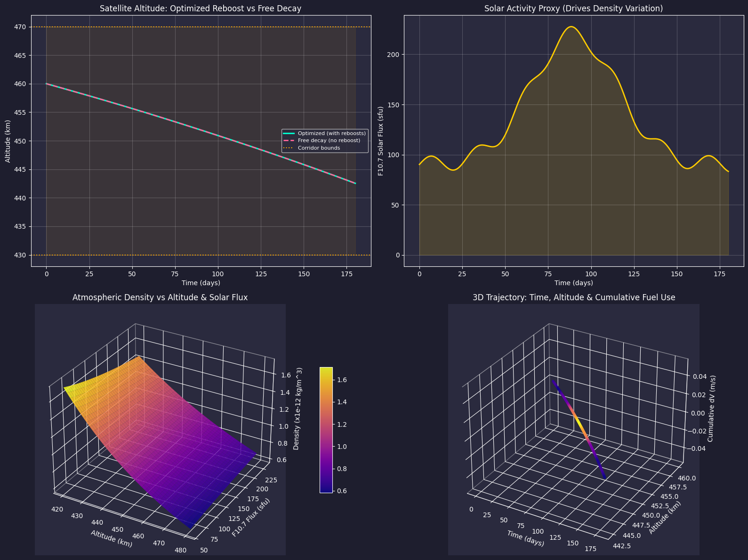
Task: Click the 1.6 label on the colorbar
Action: 342,380
